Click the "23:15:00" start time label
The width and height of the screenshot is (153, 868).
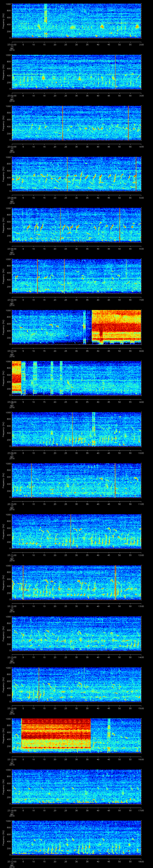click(x=12, y=759)
